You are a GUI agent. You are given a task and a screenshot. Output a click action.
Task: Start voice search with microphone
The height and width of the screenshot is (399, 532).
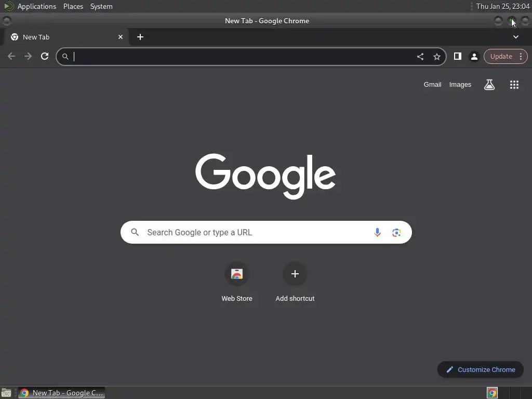(377, 232)
